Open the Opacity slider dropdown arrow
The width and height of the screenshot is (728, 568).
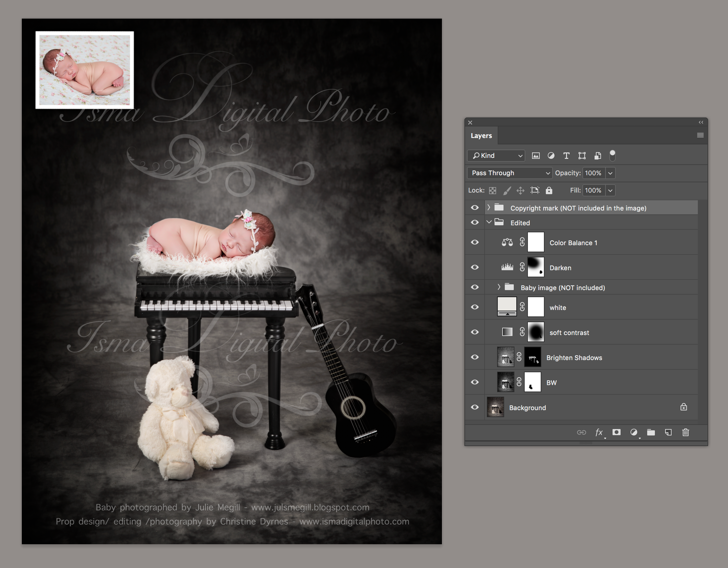[x=610, y=173]
